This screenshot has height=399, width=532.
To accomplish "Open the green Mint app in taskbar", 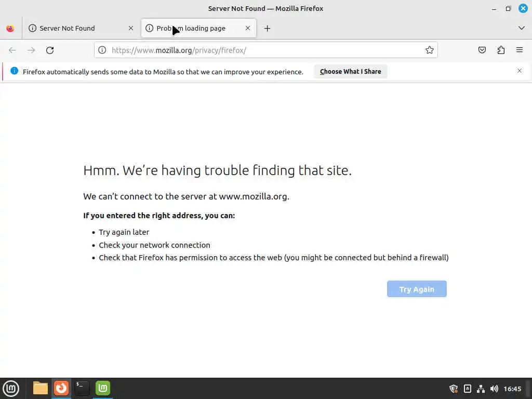I will (x=103, y=389).
